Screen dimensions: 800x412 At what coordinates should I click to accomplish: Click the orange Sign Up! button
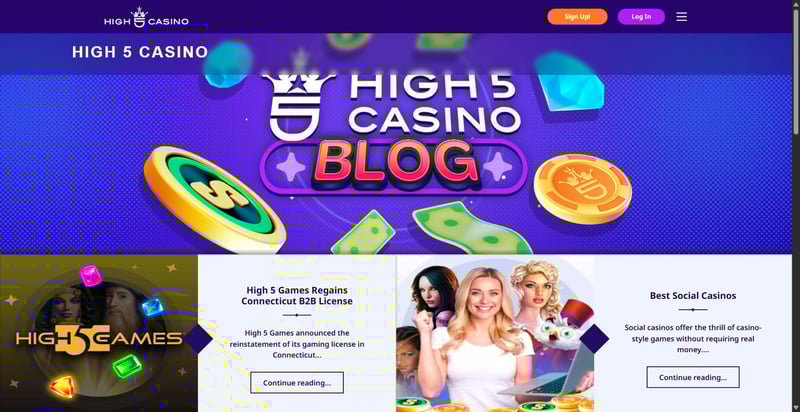[x=578, y=17]
